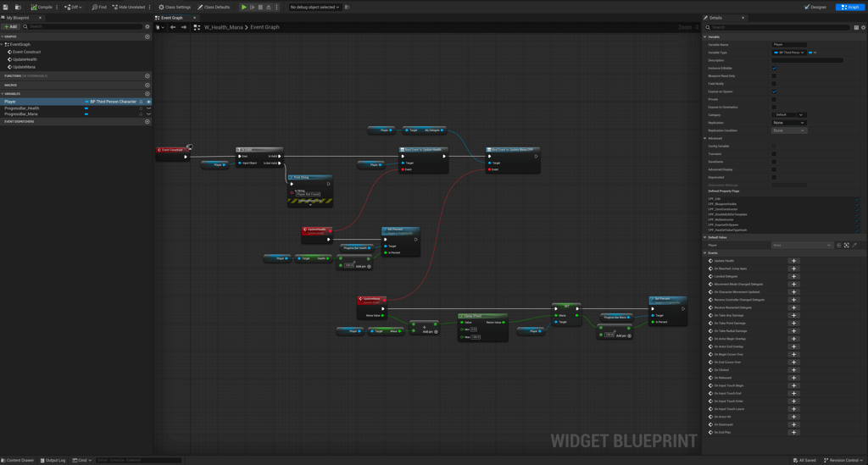The width and height of the screenshot is (868, 465).
Task: Open the Output Log
Action: [x=53, y=460]
